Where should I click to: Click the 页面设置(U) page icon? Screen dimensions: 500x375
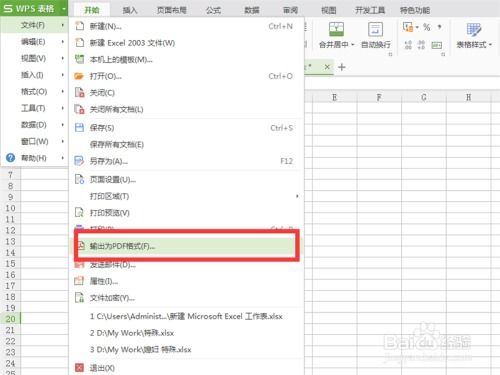coord(79,179)
